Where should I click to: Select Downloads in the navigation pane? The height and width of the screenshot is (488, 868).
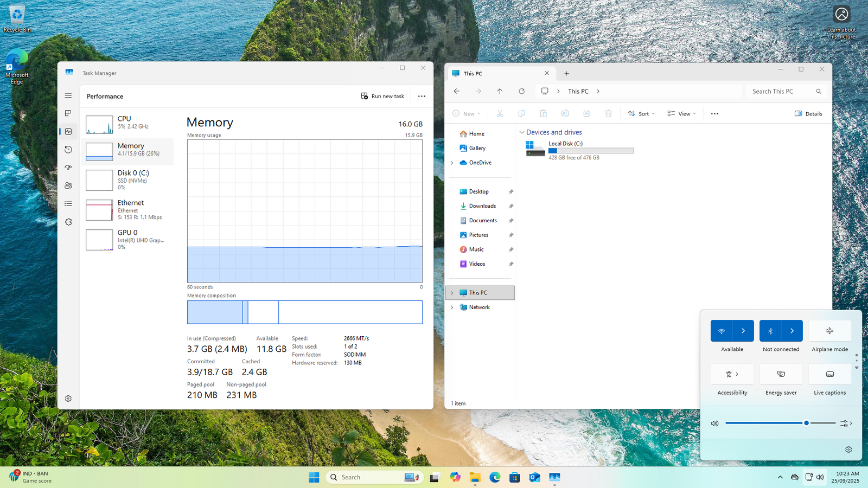(x=482, y=206)
